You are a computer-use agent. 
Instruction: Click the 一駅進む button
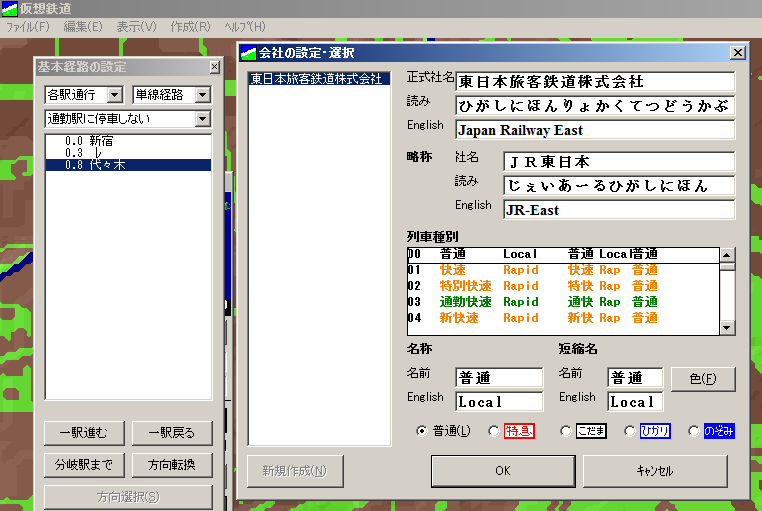click(x=84, y=433)
